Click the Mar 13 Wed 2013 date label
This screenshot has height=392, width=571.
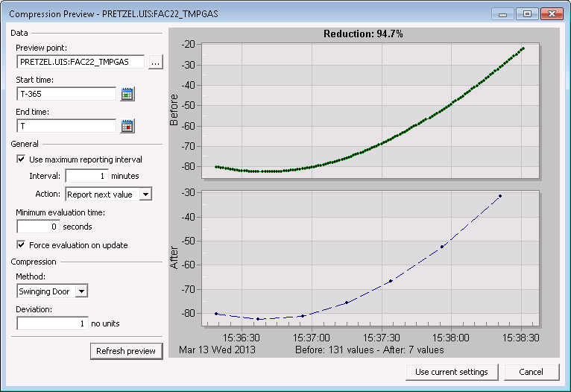point(217,350)
